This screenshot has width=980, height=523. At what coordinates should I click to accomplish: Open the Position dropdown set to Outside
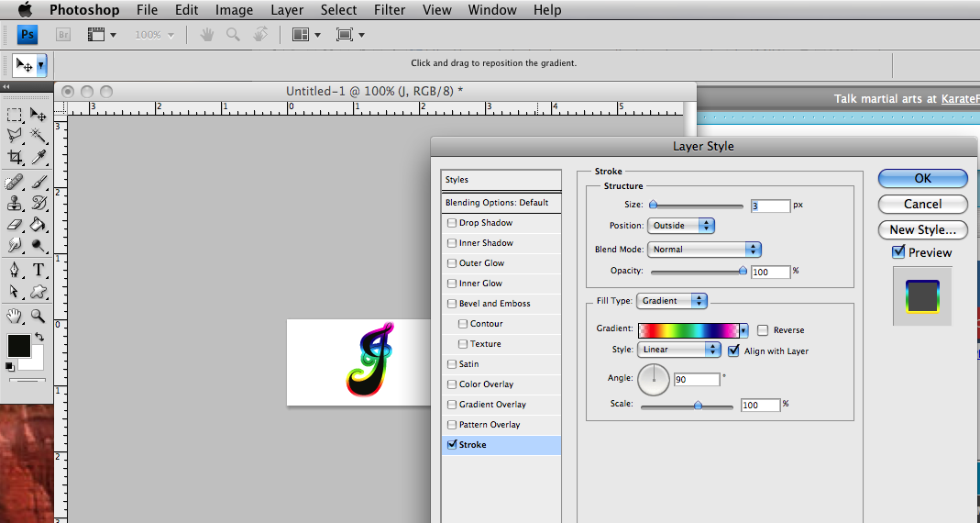[680, 226]
